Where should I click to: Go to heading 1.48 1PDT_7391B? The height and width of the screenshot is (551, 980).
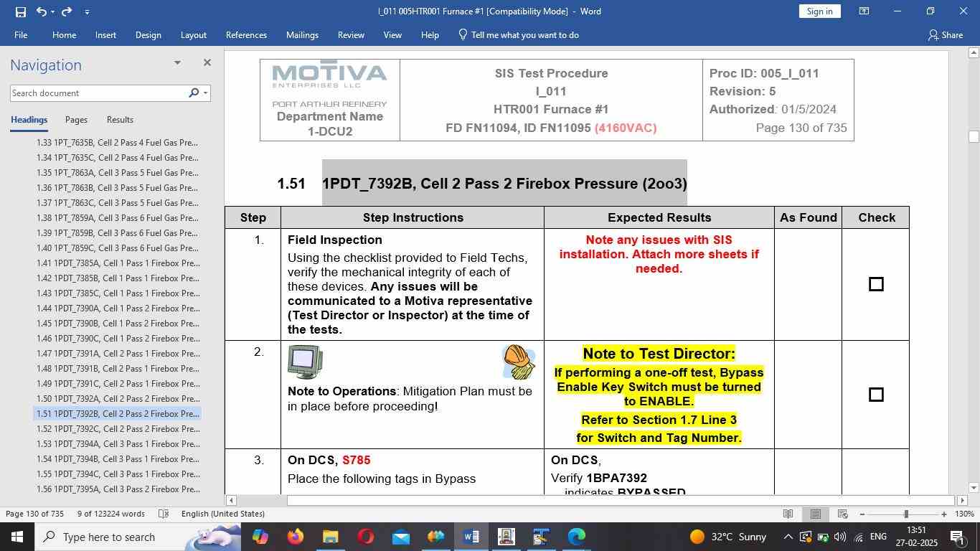(118, 369)
